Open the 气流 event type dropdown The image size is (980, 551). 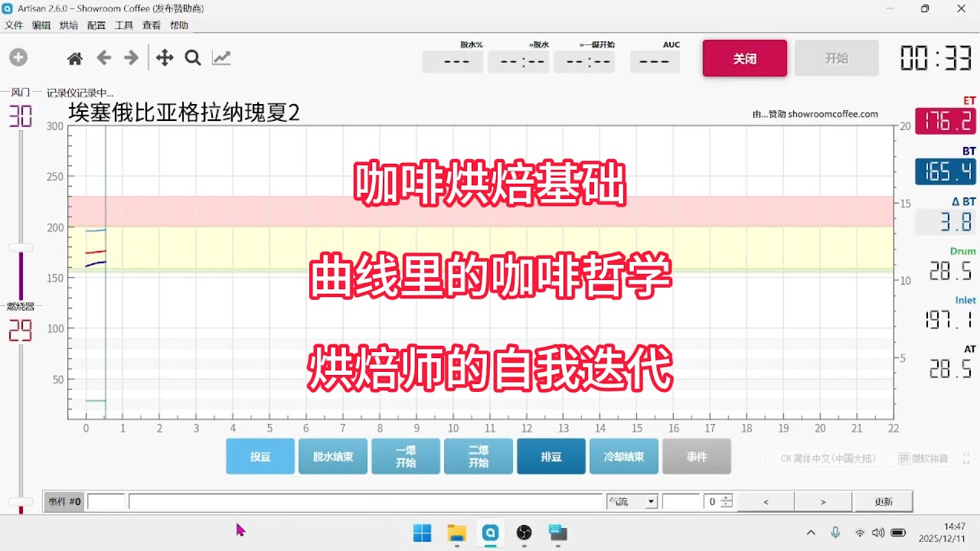click(x=632, y=502)
